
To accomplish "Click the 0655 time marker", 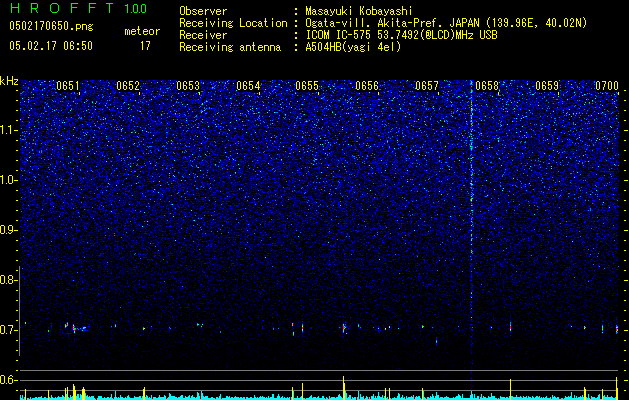I will 307,86.
